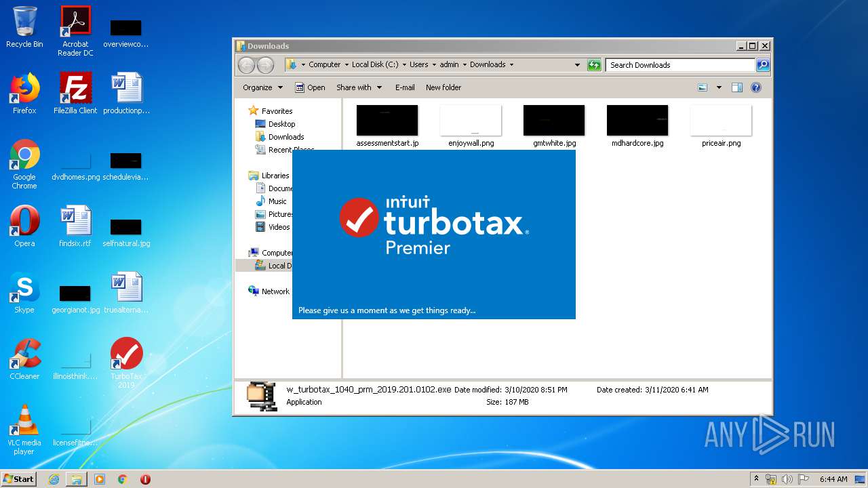The width and height of the screenshot is (868, 488).
Task: Click media player taskbar icon
Action: click(x=100, y=479)
